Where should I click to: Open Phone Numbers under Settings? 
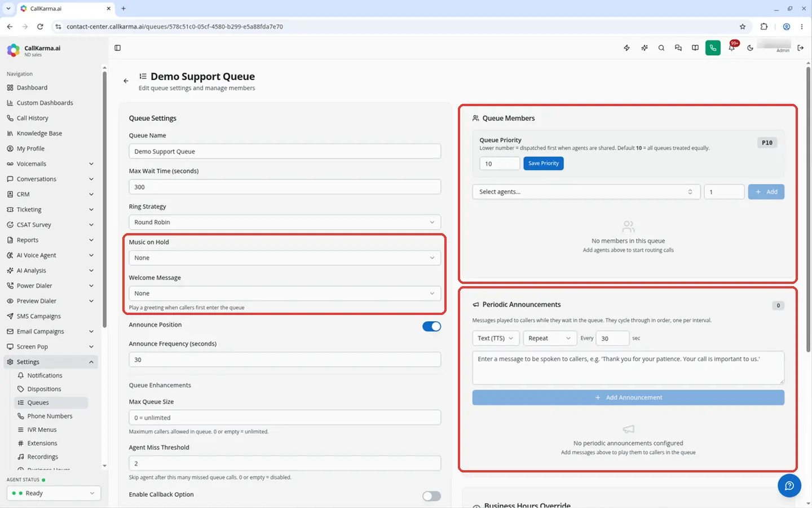tap(50, 416)
